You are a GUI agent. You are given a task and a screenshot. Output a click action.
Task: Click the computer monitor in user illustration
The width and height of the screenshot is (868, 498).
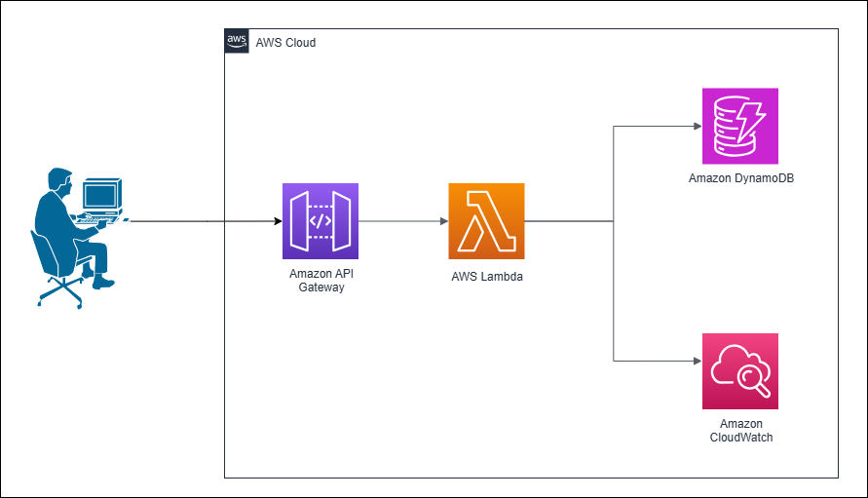point(100,195)
